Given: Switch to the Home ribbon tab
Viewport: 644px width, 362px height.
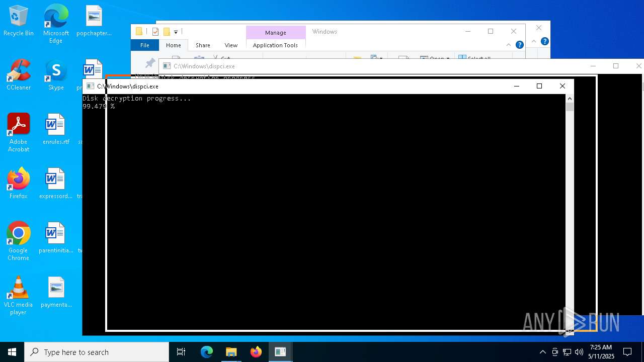Looking at the screenshot, I should [x=174, y=45].
